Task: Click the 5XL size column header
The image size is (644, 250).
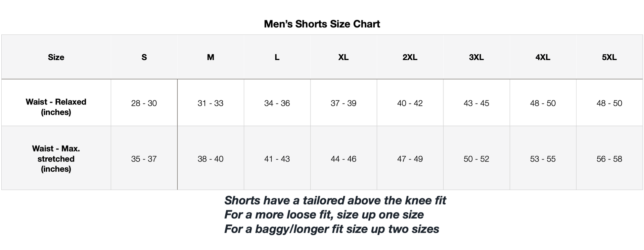Action: click(609, 57)
